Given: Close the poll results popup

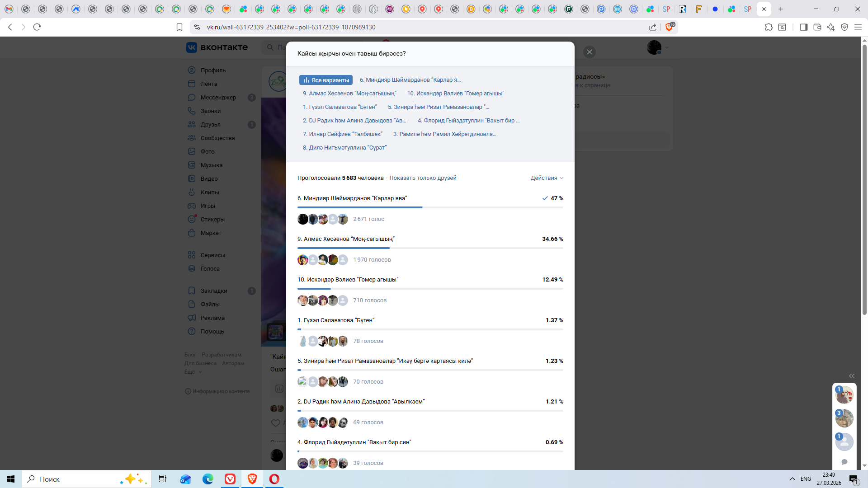Looking at the screenshot, I should pos(589,52).
